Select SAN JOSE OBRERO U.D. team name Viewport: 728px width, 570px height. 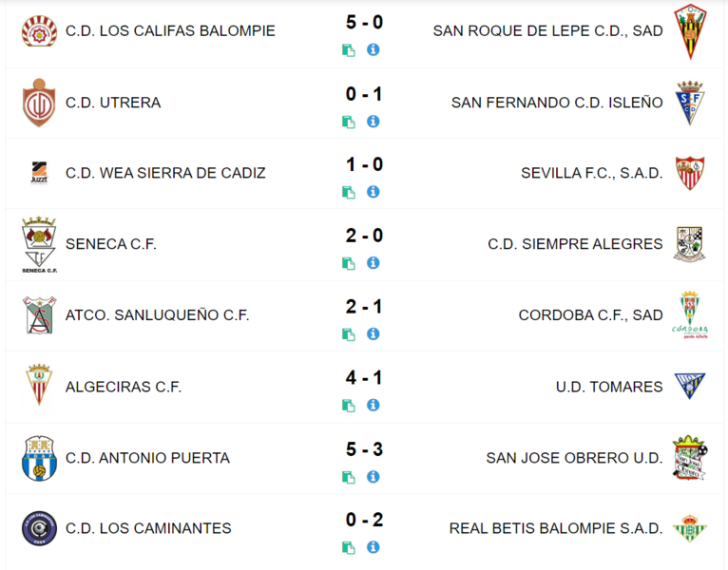click(x=575, y=458)
